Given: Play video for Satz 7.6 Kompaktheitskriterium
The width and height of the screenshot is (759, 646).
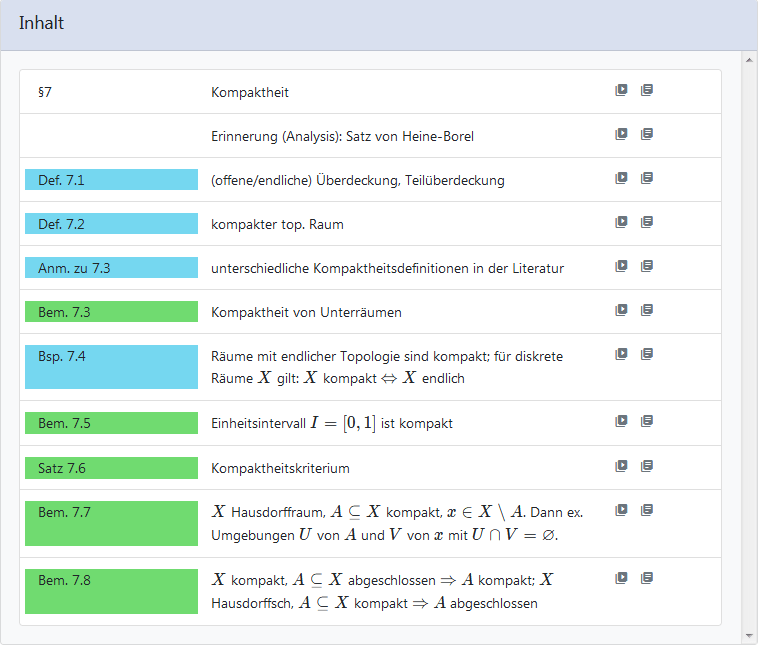Looking at the screenshot, I should point(621,466).
